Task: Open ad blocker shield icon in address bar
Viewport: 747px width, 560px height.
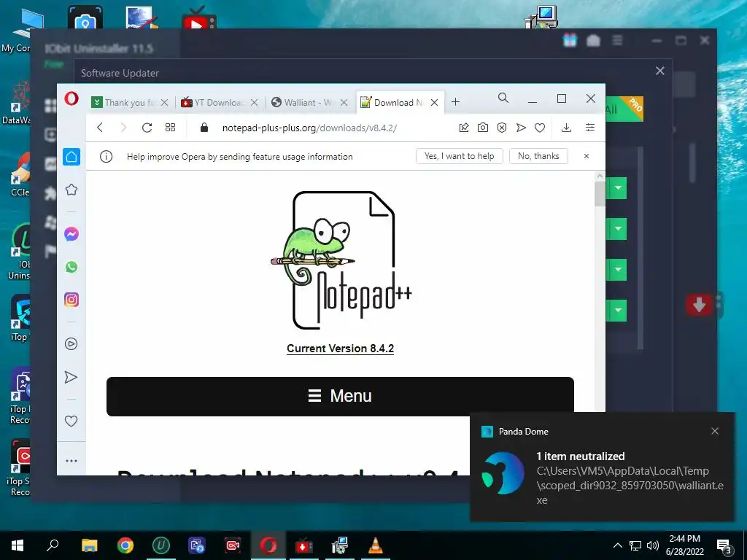Action: (502, 128)
